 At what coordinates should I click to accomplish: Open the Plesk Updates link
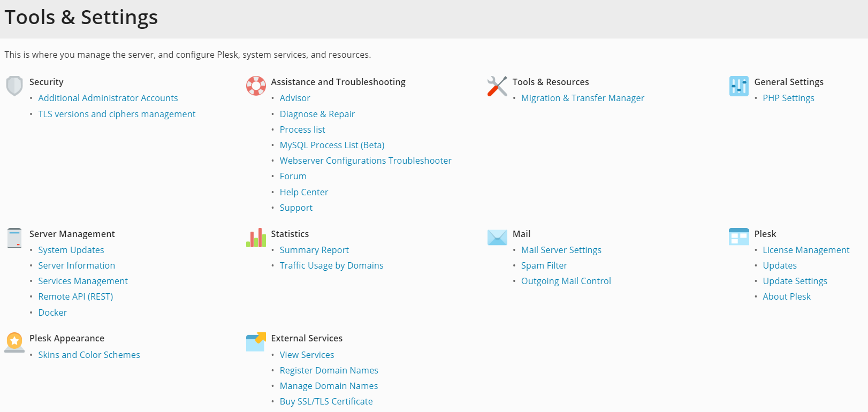point(780,265)
